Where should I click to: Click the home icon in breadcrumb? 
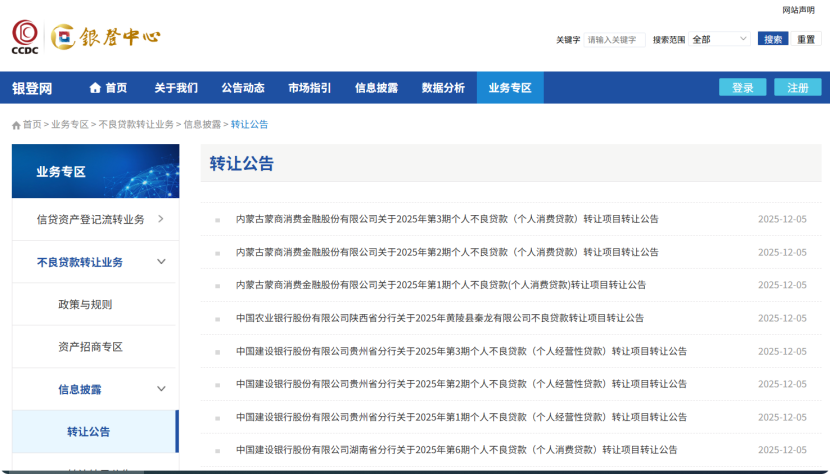[16, 125]
